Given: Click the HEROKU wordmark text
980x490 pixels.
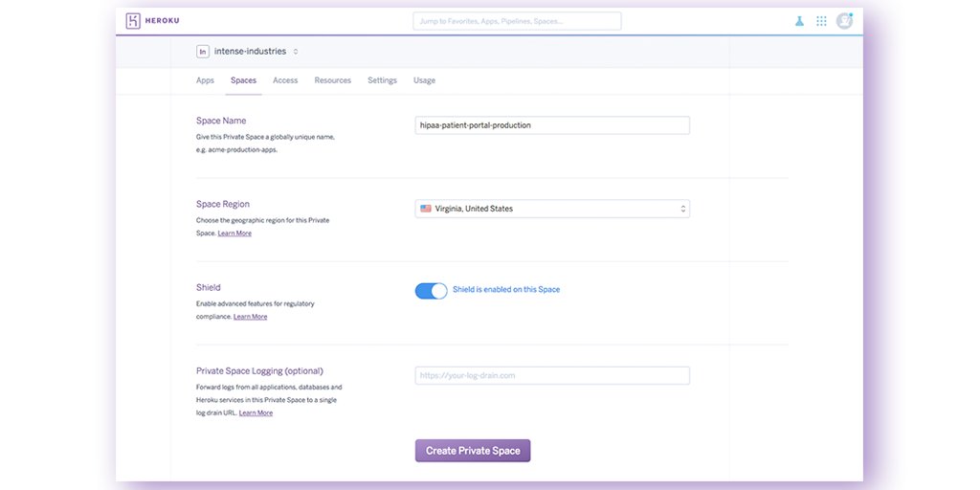Looking at the screenshot, I should 163,21.
